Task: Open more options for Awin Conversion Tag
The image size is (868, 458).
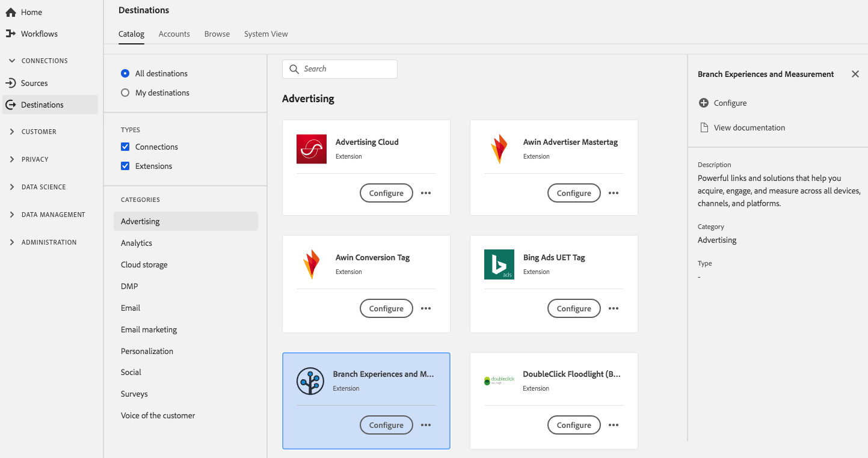Action: (x=426, y=308)
